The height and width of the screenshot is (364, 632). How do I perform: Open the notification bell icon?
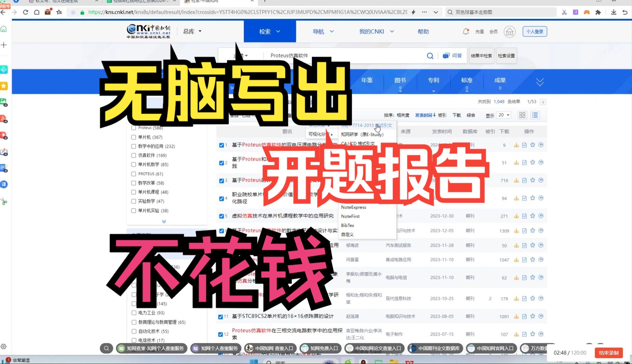point(466,31)
